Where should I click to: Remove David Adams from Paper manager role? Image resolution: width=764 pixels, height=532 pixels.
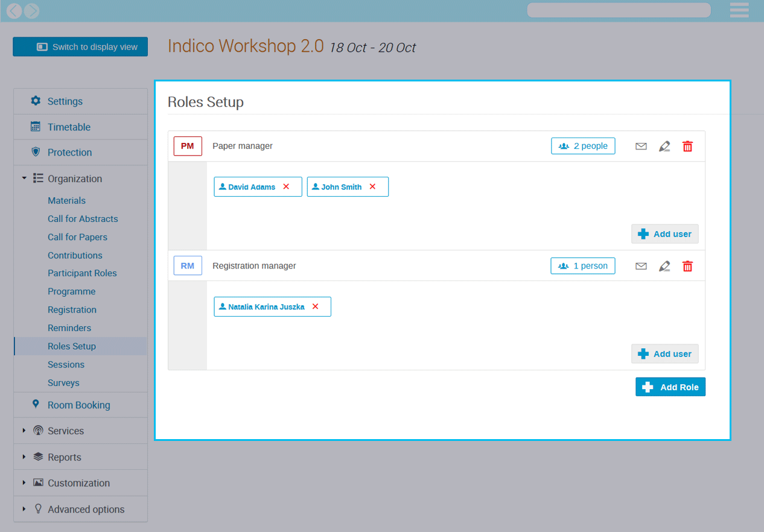[x=286, y=186]
